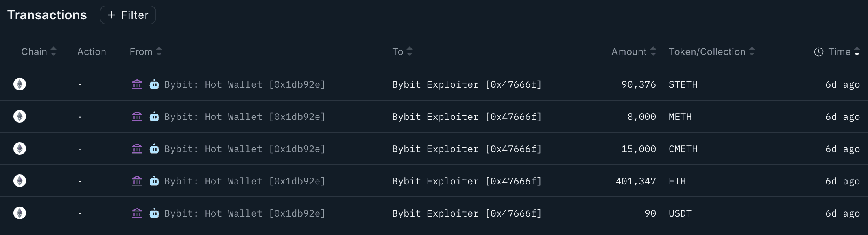Open Bybit Exploiter address on the STETH row
The image size is (868, 235).
[466, 84]
